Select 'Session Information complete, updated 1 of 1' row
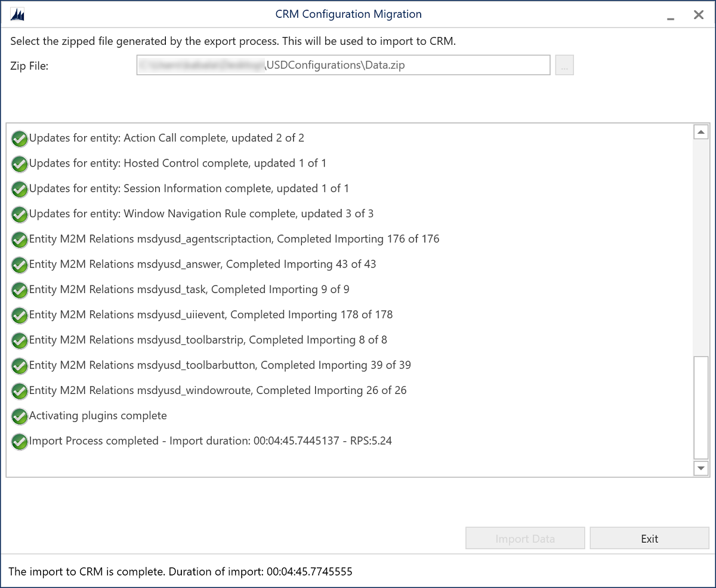 tap(189, 188)
